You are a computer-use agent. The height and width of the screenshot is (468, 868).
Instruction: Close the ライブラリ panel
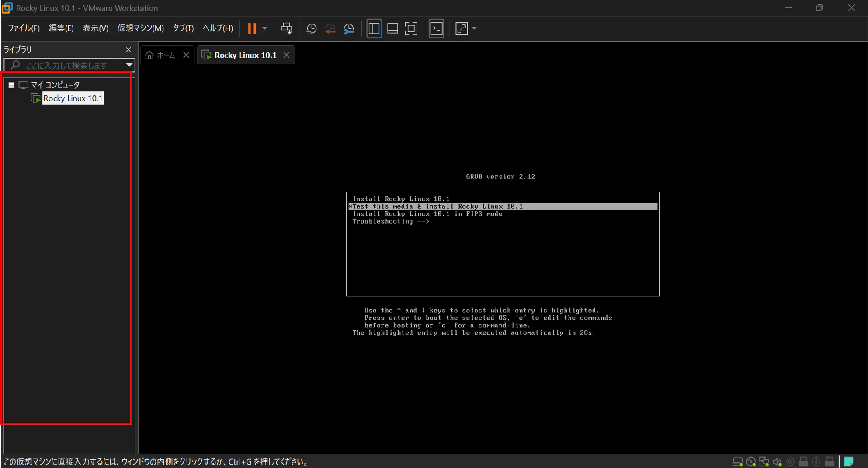(x=128, y=50)
